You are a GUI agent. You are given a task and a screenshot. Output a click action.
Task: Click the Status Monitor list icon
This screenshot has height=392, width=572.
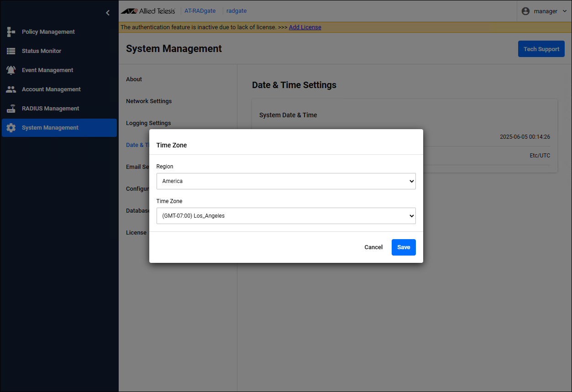11,51
